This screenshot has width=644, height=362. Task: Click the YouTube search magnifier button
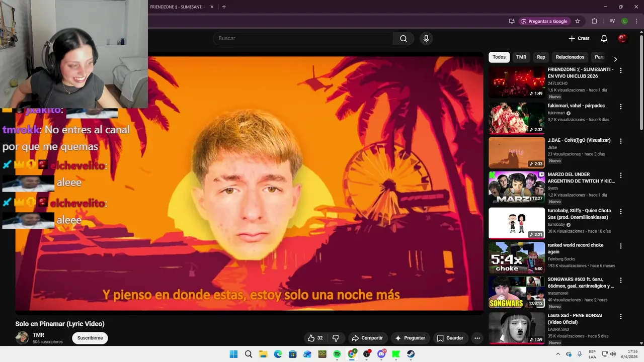[404, 39]
